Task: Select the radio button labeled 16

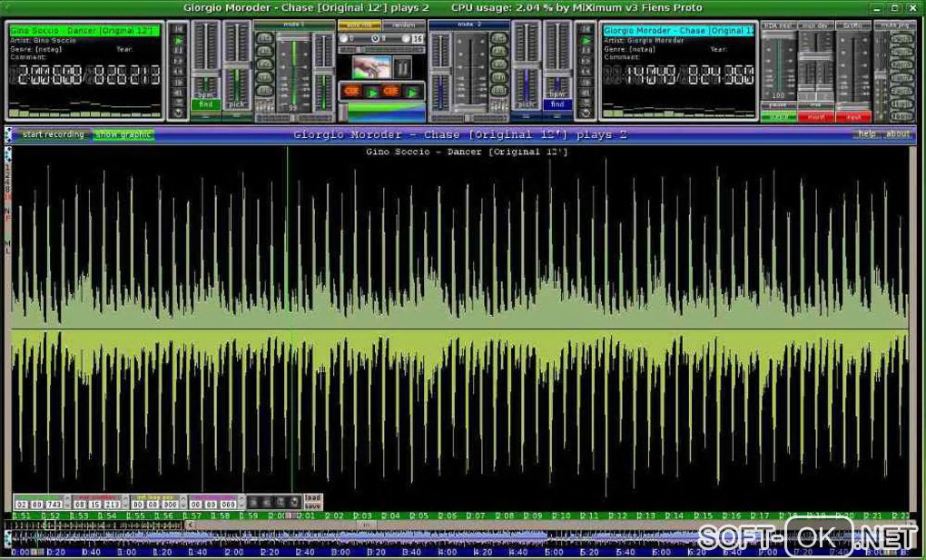Action: click(x=408, y=39)
